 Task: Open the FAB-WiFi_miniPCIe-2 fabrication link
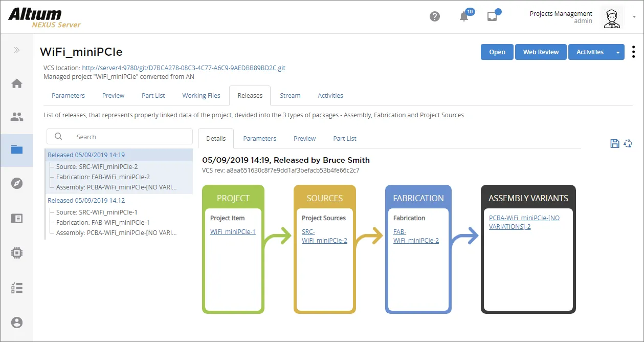pos(416,236)
